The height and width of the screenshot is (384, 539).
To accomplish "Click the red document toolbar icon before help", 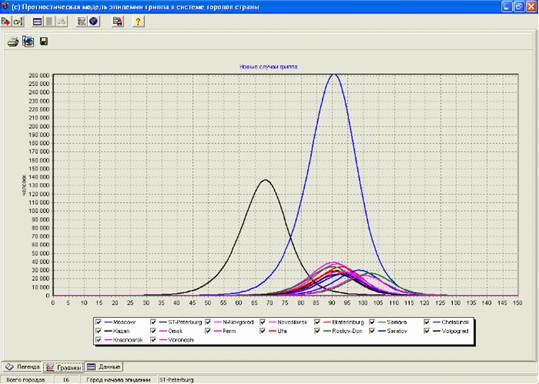I will pyautogui.click(x=118, y=22).
